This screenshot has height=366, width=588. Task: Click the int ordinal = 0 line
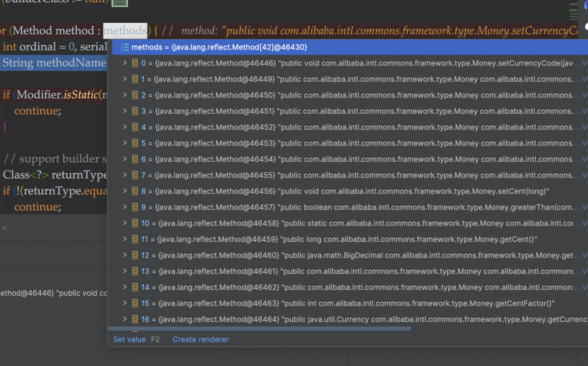click(55, 46)
